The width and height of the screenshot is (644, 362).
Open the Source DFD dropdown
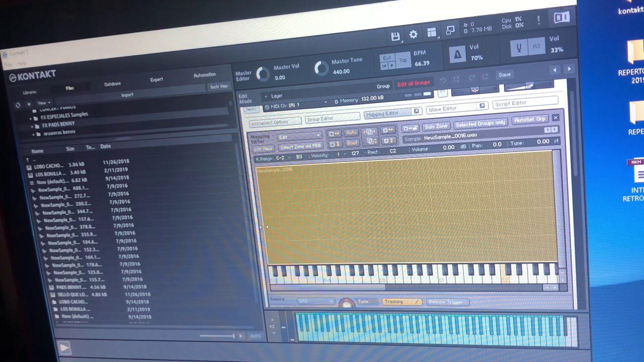pos(315,301)
